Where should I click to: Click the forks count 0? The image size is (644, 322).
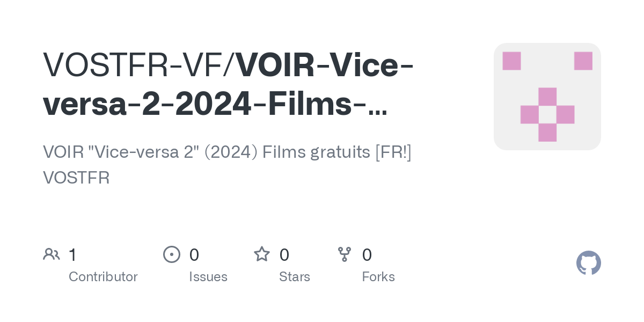pyautogui.click(x=367, y=254)
